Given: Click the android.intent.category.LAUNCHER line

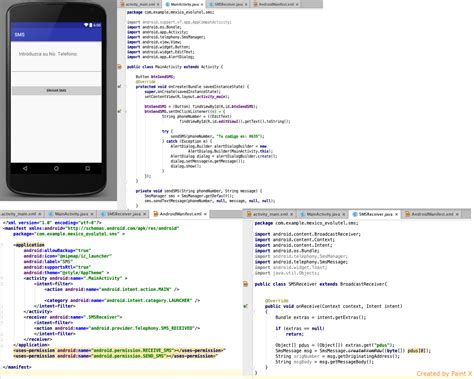Looking at the screenshot, I should (122, 300).
